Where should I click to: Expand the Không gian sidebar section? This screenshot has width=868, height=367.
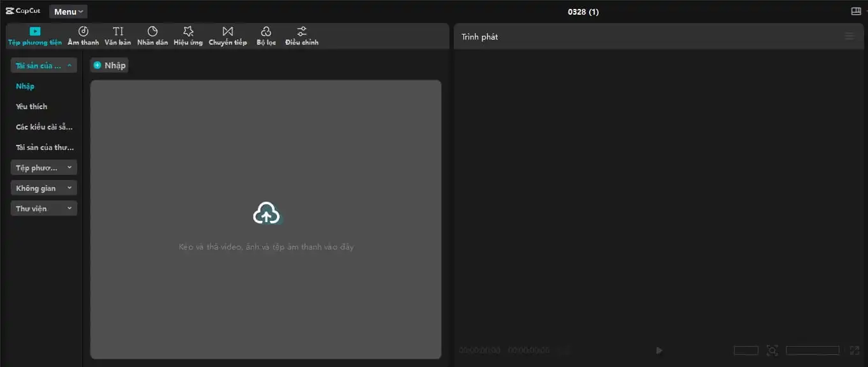pos(44,188)
